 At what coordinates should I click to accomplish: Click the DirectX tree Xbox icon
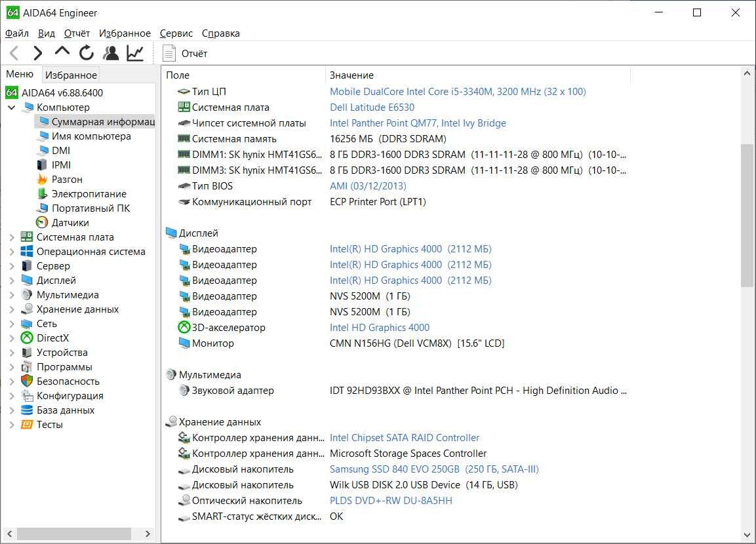26,338
